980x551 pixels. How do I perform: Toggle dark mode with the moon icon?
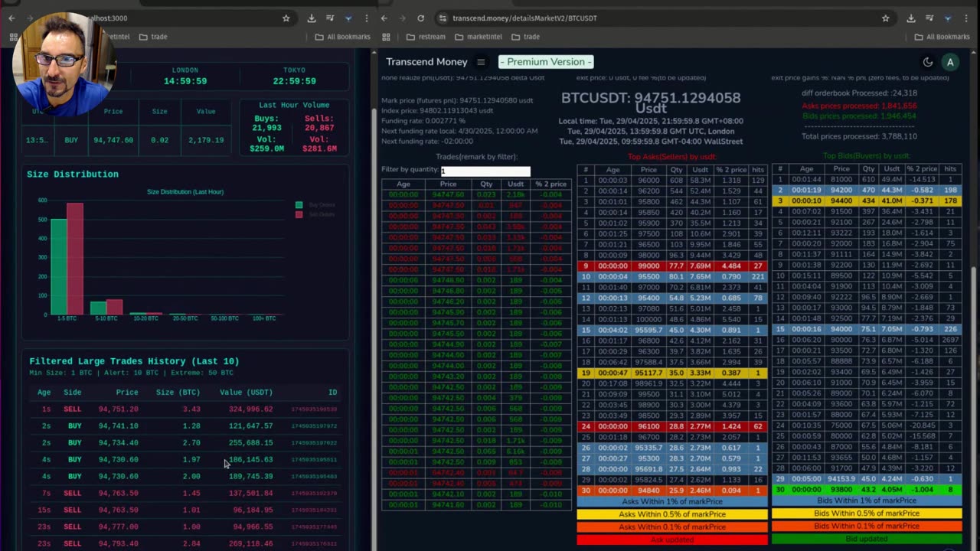click(928, 62)
